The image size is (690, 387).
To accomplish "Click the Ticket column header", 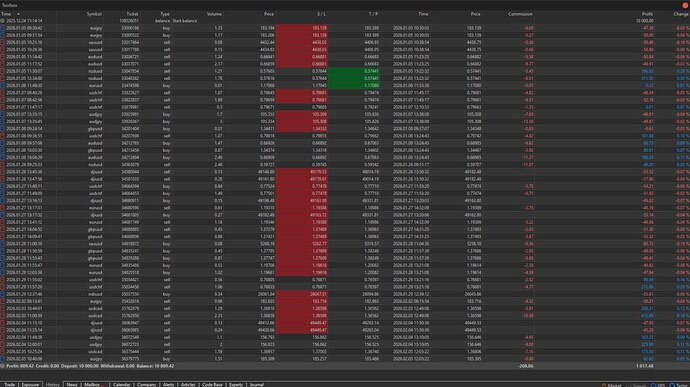I will (132, 14).
